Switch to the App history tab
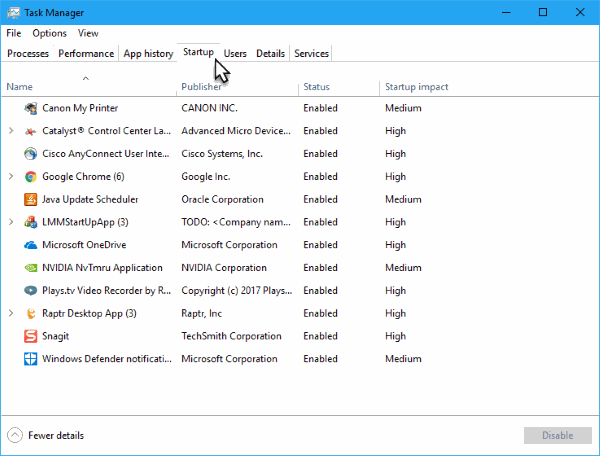This screenshot has width=600, height=456. tap(148, 54)
